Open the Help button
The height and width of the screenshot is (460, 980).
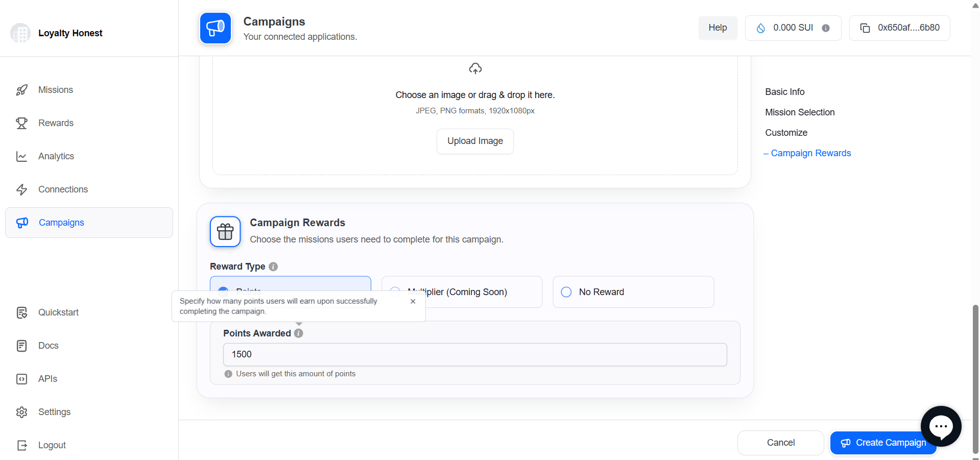coord(718,28)
